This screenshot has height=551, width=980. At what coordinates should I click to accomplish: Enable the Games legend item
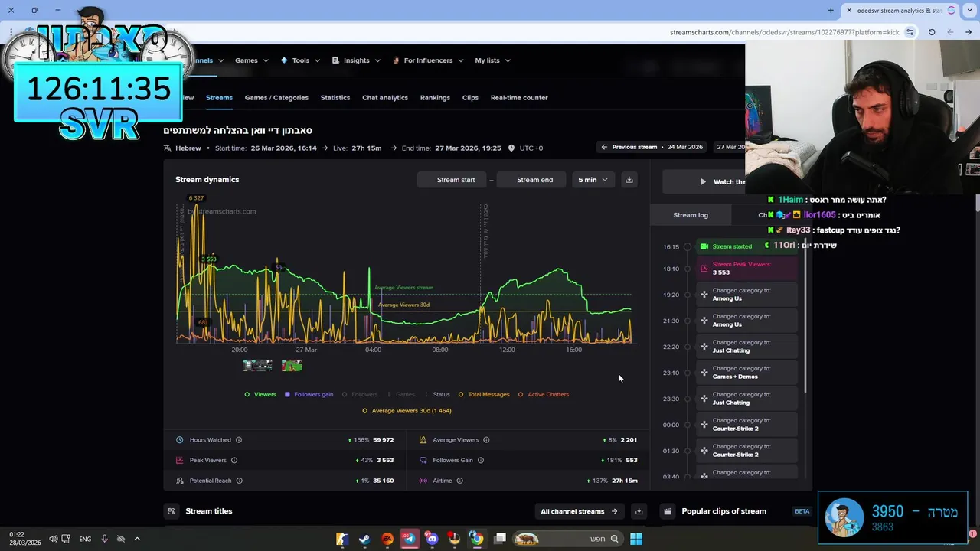(x=401, y=394)
